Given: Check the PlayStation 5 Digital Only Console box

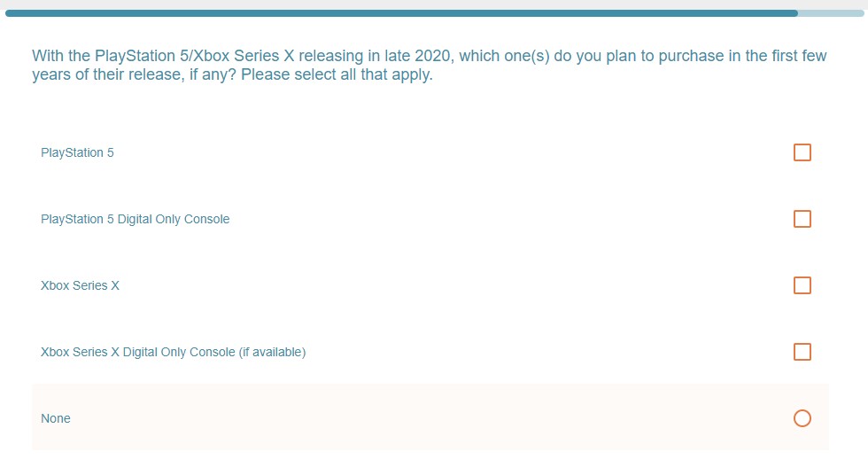Looking at the screenshot, I should (802, 219).
